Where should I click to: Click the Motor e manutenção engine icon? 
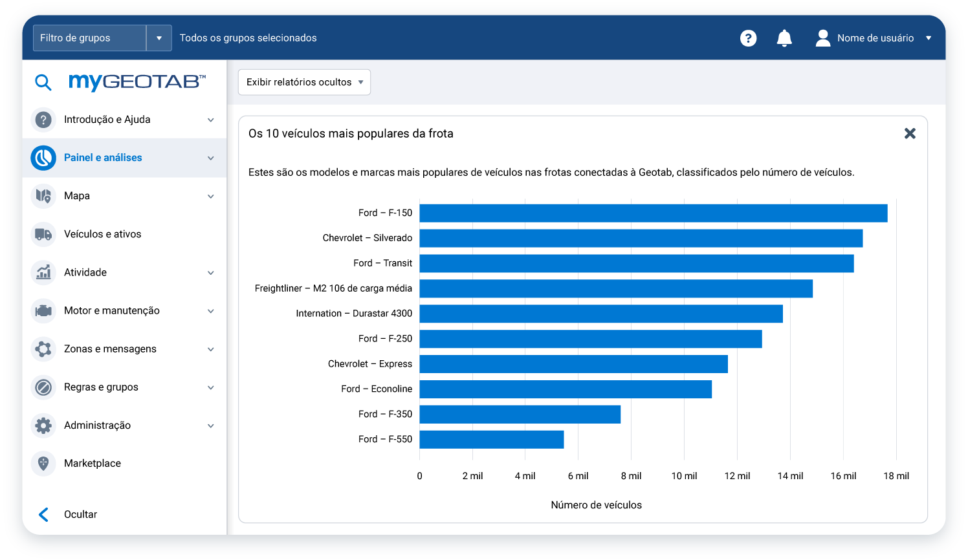pyautogui.click(x=43, y=310)
